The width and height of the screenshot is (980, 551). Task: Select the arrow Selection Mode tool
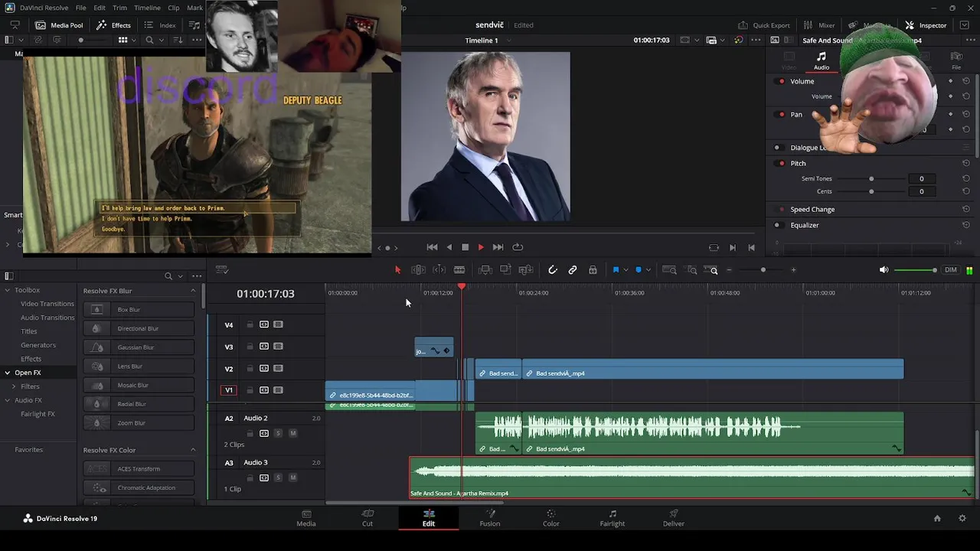point(397,270)
